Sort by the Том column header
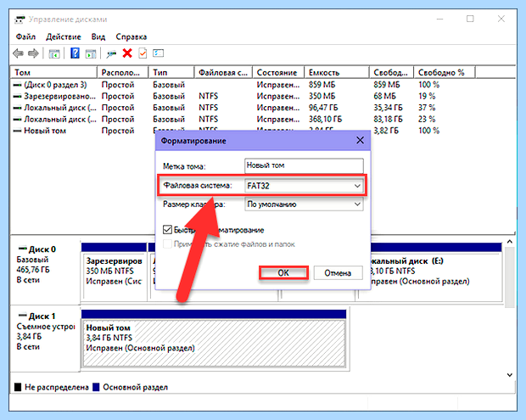The image size is (526, 420). point(53,72)
